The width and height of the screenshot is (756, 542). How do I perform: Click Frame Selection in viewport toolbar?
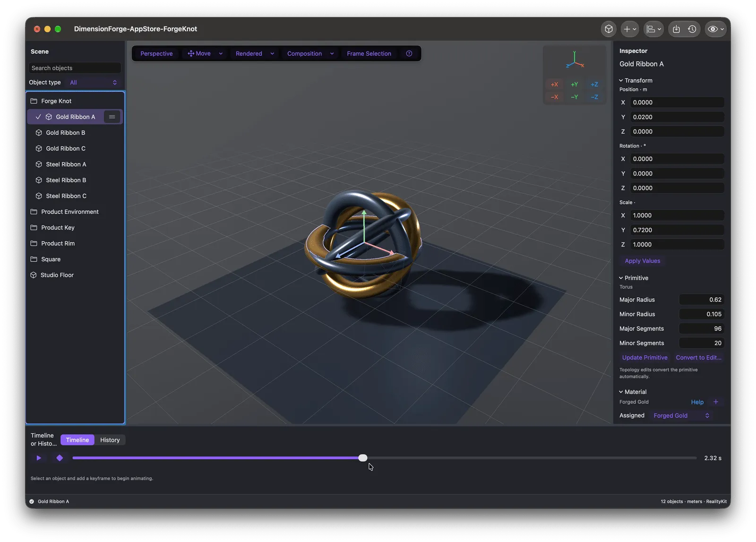369,53
